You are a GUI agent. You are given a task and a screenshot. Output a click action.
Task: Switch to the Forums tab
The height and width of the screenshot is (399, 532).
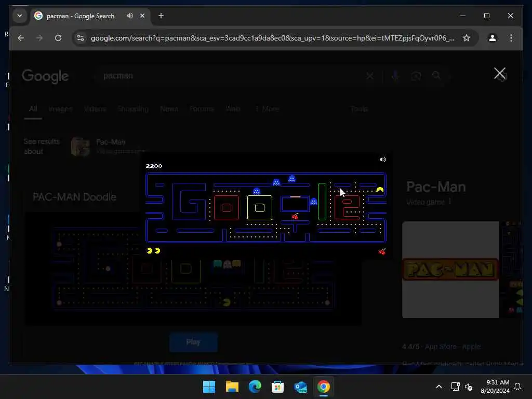(x=202, y=109)
